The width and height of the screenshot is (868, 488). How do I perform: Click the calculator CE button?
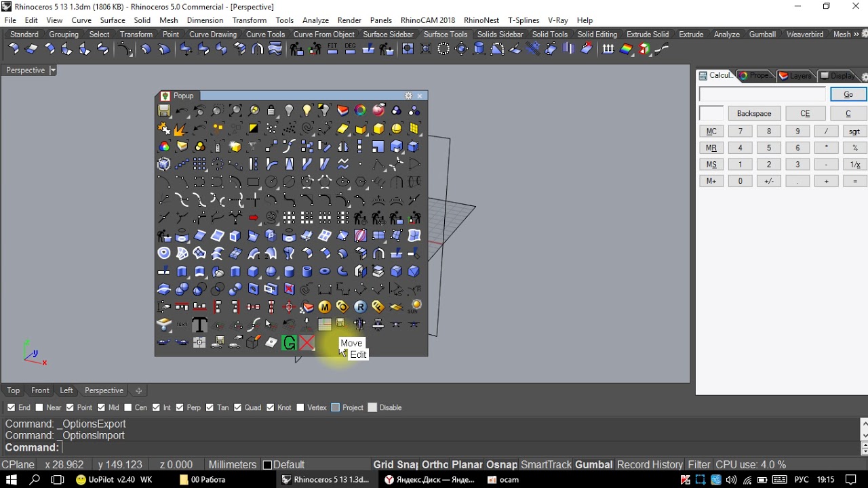click(805, 114)
